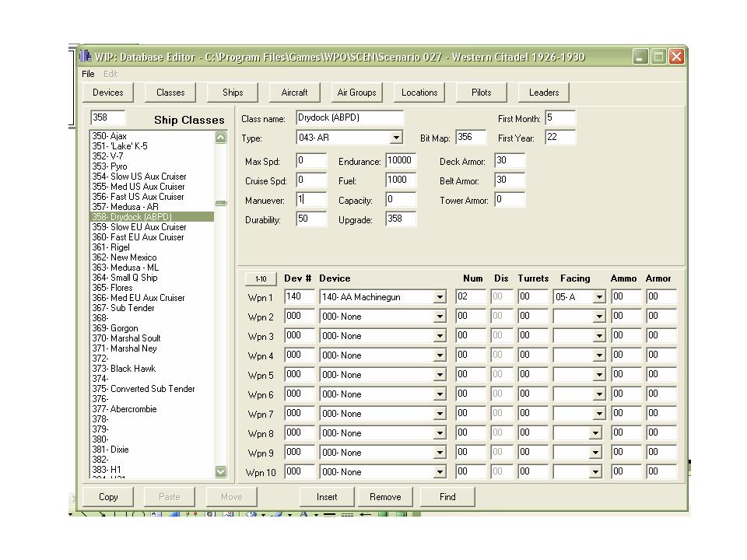Open the Locations tab

click(419, 93)
